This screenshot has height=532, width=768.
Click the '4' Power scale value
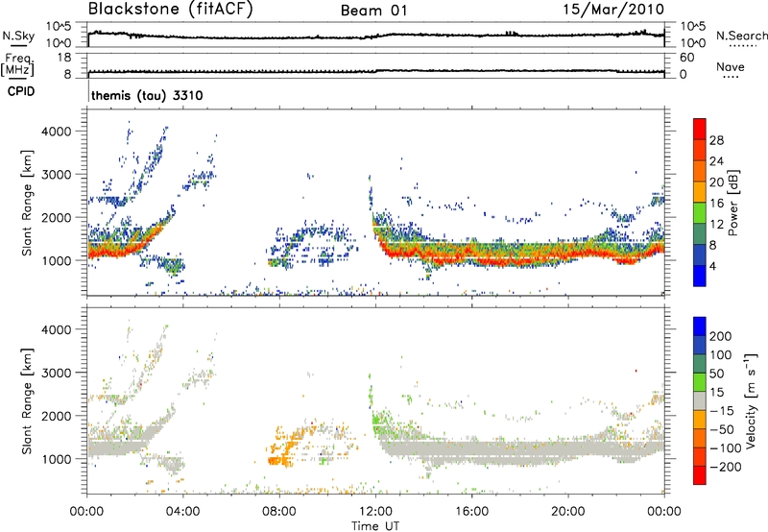point(712,266)
